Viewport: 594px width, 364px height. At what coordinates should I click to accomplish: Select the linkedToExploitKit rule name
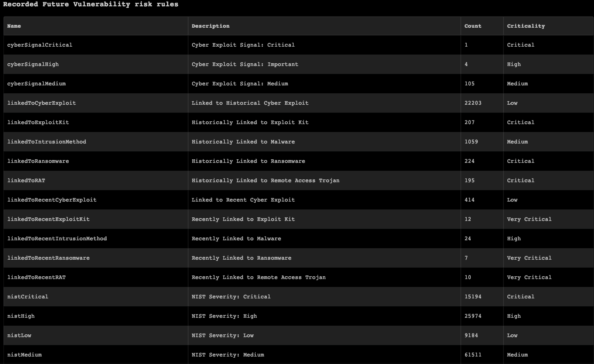[38, 123]
